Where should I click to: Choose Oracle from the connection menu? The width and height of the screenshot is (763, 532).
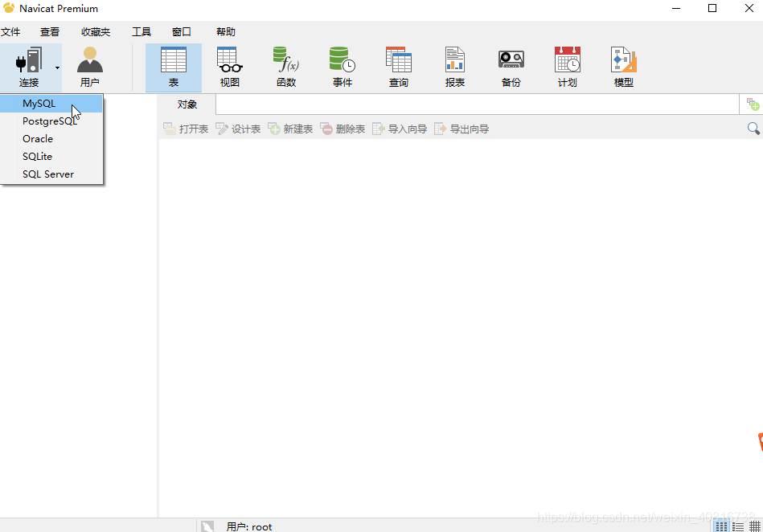(x=51, y=138)
